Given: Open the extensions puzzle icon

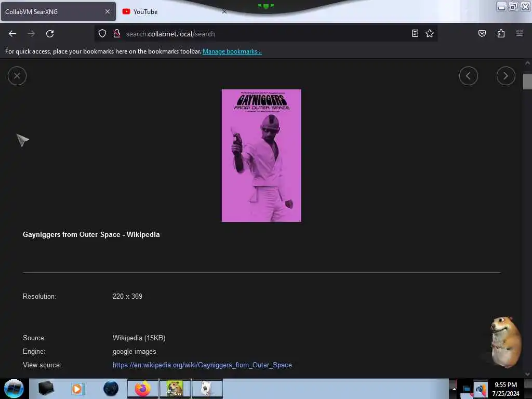Looking at the screenshot, I should click(501, 33).
